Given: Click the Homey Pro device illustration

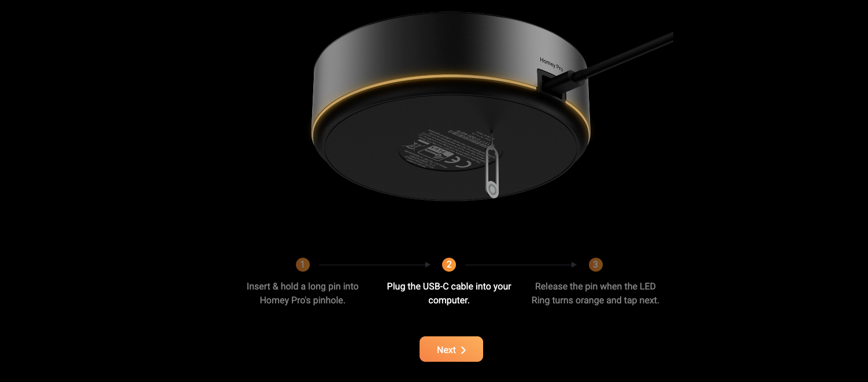Looking at the screenshot, I should [x=451, y=107].
